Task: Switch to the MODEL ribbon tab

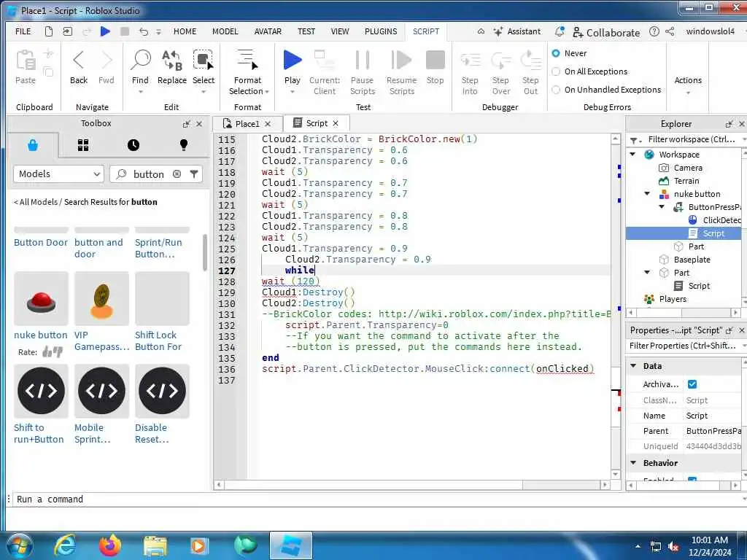Action: click(x=225, y=31)
